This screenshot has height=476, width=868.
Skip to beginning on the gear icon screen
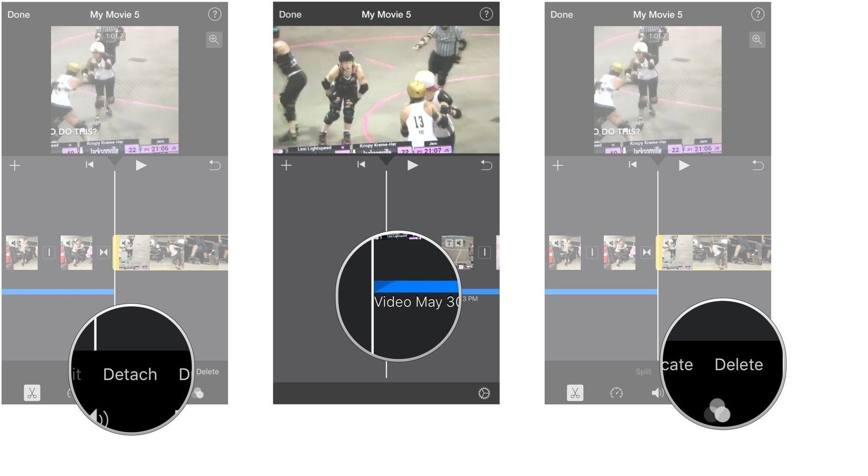pyautogui.click(x=361, y=165)
